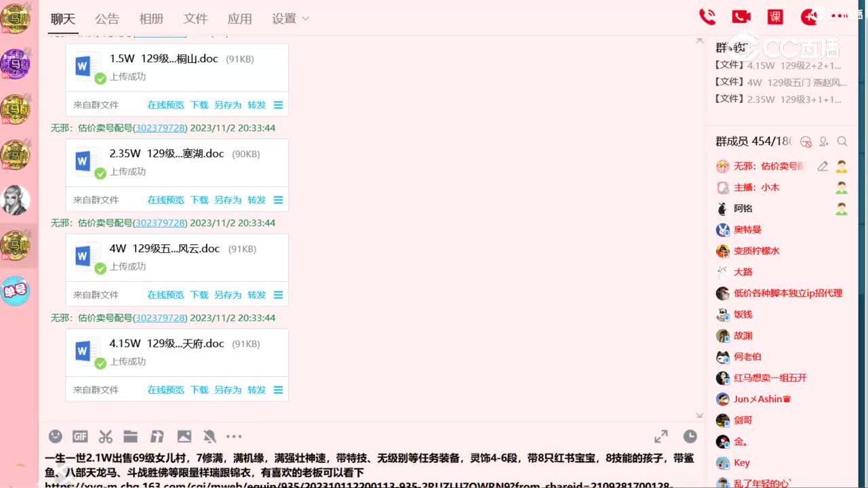
Task: Open the 文件 tab
Action: click(195, 19)
